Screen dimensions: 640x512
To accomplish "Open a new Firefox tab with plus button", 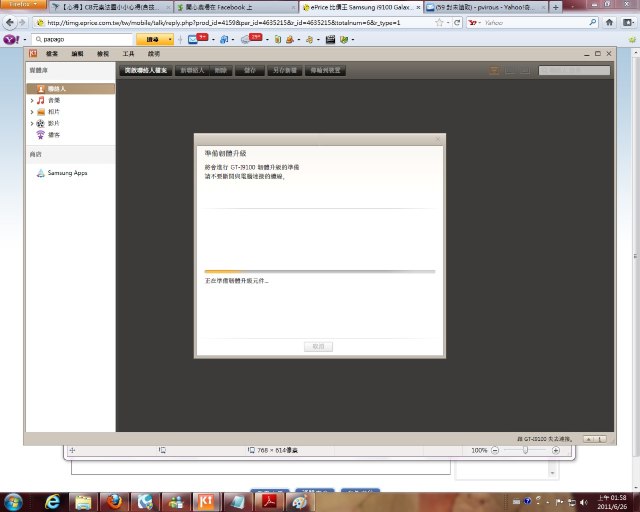I will coord(556,7).
